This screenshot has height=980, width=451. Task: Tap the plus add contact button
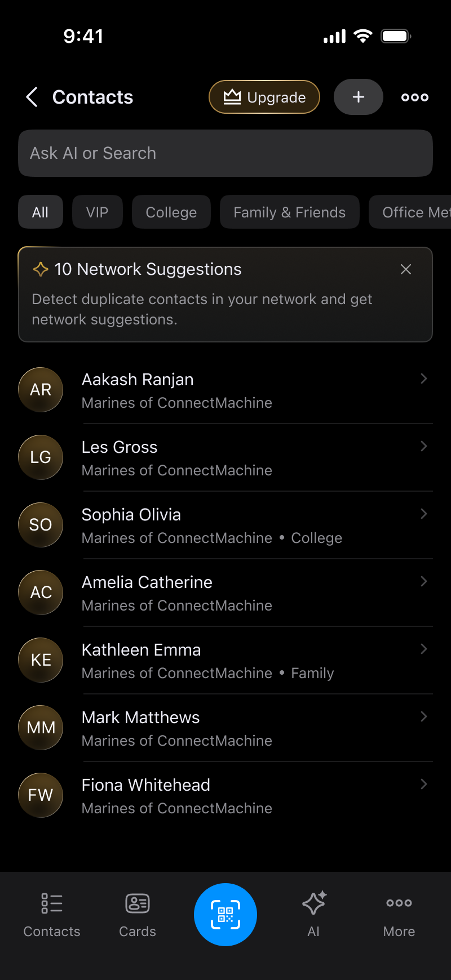click(x=358, y=97)
